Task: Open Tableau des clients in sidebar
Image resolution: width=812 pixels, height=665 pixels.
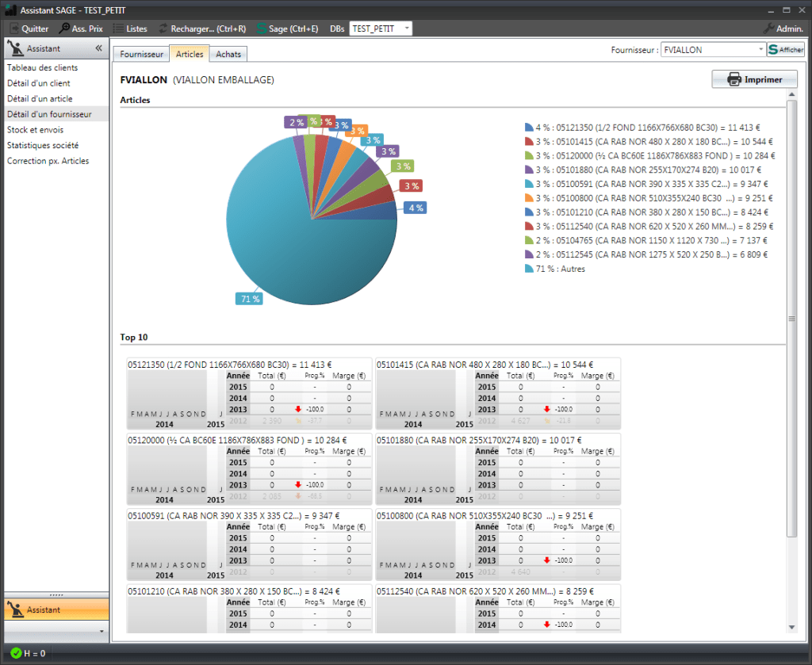Action: pos(42,68)
